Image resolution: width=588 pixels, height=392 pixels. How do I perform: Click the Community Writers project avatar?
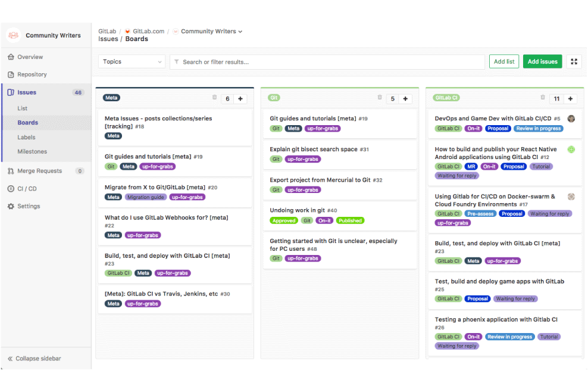point(14,35)
